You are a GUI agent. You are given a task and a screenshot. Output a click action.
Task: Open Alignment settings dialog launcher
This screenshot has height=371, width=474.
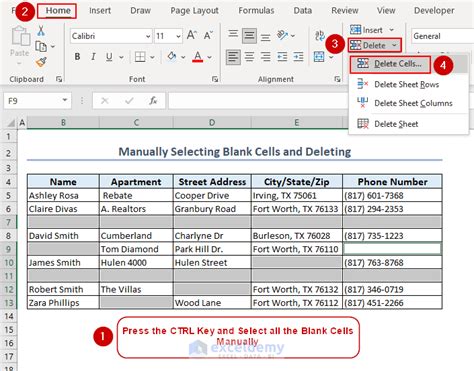coord(337,79)
